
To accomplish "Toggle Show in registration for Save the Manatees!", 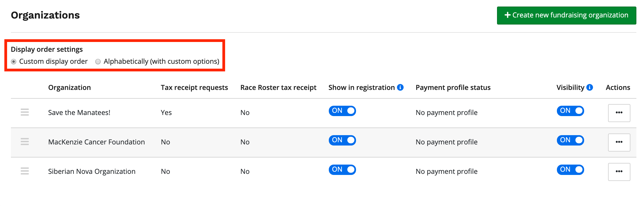I will click(x=342, y=111).
